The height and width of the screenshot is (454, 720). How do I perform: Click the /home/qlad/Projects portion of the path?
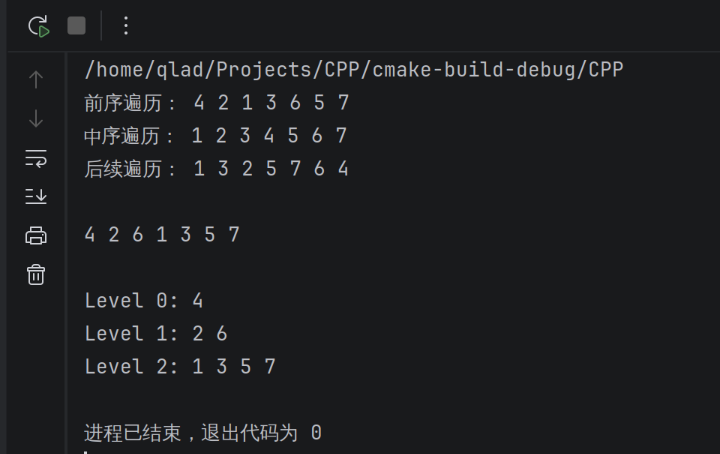coord(198,70)
